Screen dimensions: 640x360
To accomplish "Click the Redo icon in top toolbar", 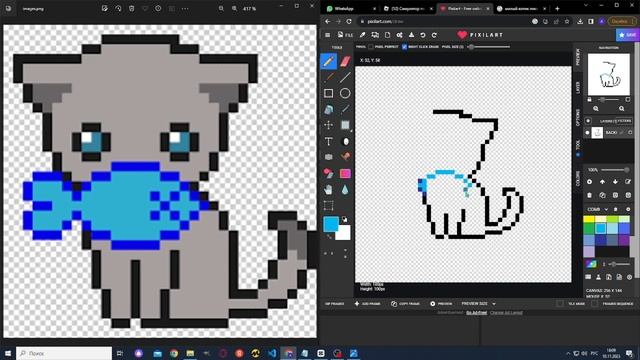I will tap(434, 35).
